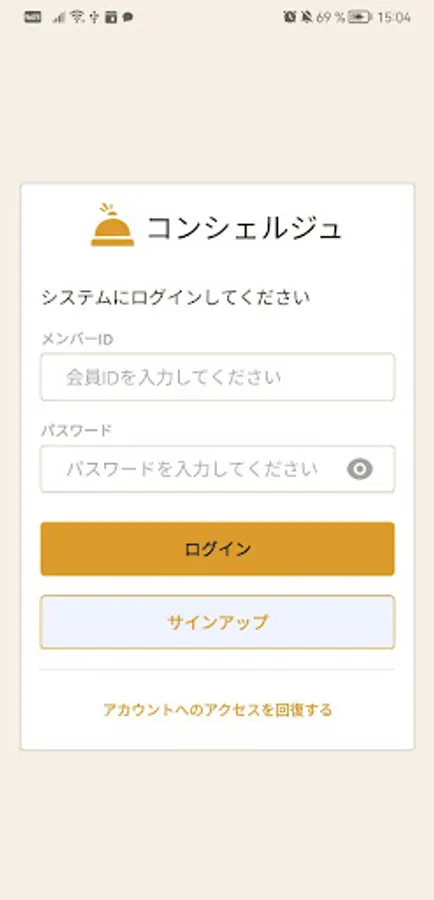Tap the battery charging icon
Screen dimensions: 434x900
pyautogui.click(x=359, y=17)
